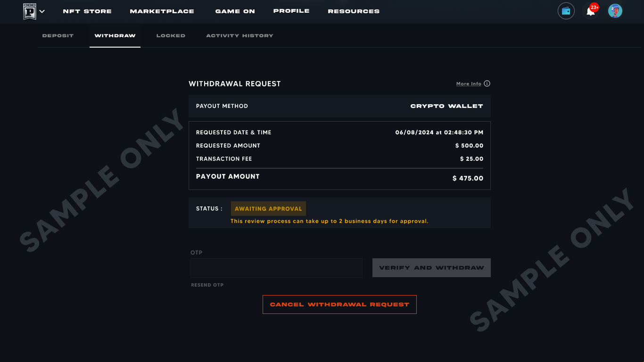Open the user avatar menu

pos(615,11)
